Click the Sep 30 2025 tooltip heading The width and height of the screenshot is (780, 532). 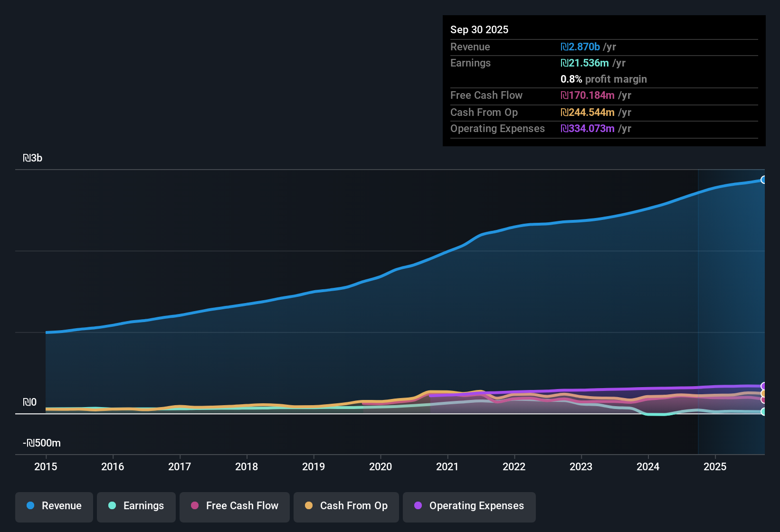coord(479,29)
